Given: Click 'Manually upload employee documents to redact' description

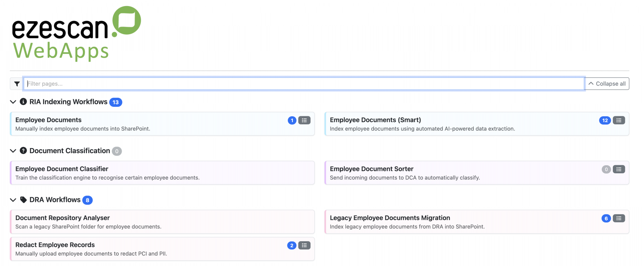Looking at the screenshot, I should (91, 254).
